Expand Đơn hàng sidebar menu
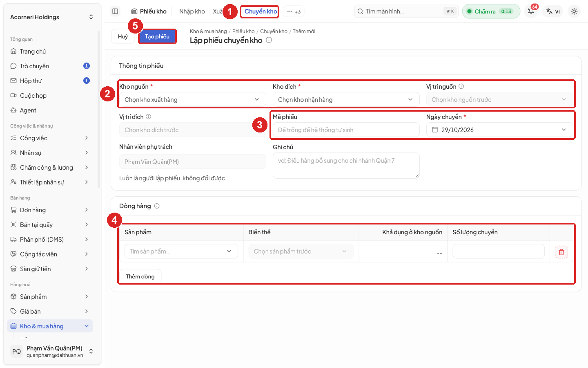588x368 pixels. click(x=50, y=210)
